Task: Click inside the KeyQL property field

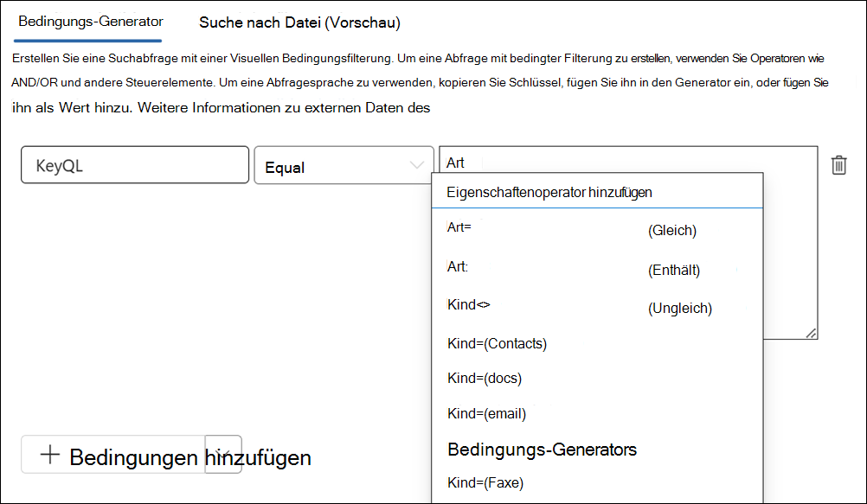Action: [134, 164]
